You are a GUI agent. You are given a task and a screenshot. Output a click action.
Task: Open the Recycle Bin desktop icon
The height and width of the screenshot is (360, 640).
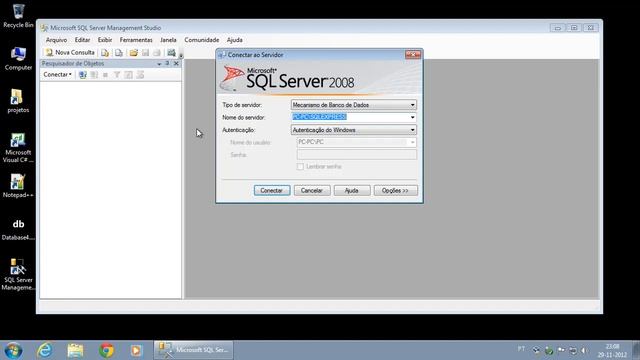point(18,16)
